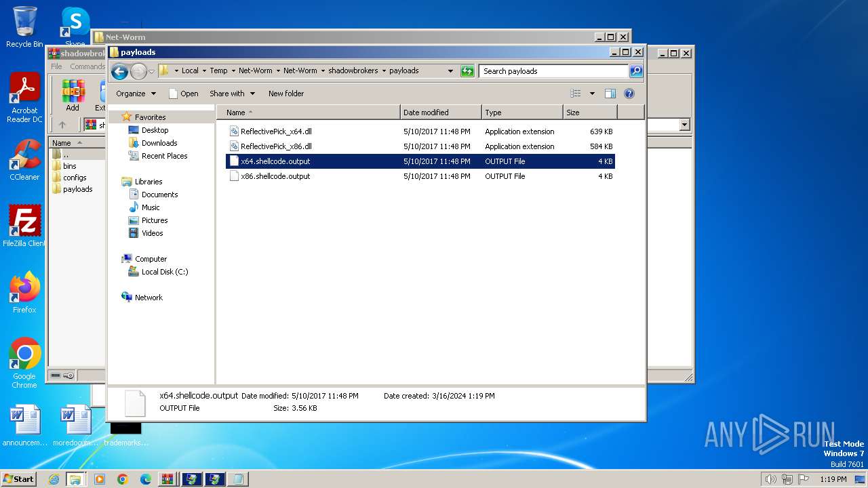Click Open in the Explorer toolbar
Image resolution: width=868 pixels, height=488 pixels.
[183, 94]
